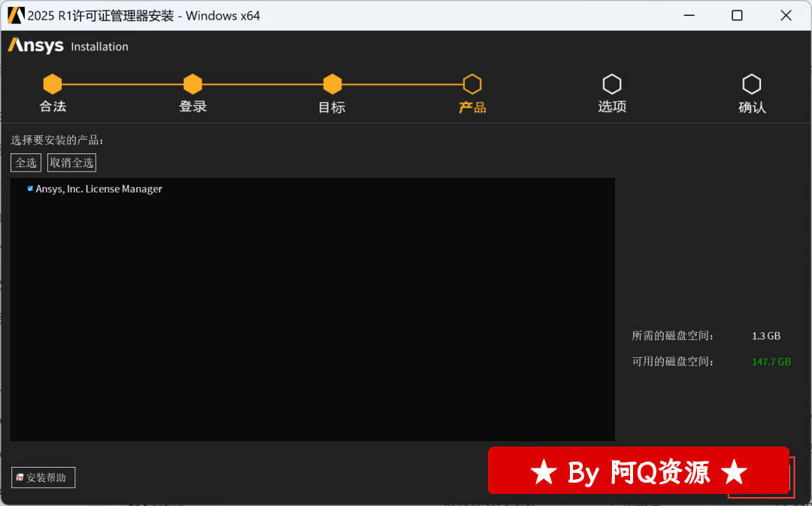
Task: Select the 选项 step label
Action: 612,107
